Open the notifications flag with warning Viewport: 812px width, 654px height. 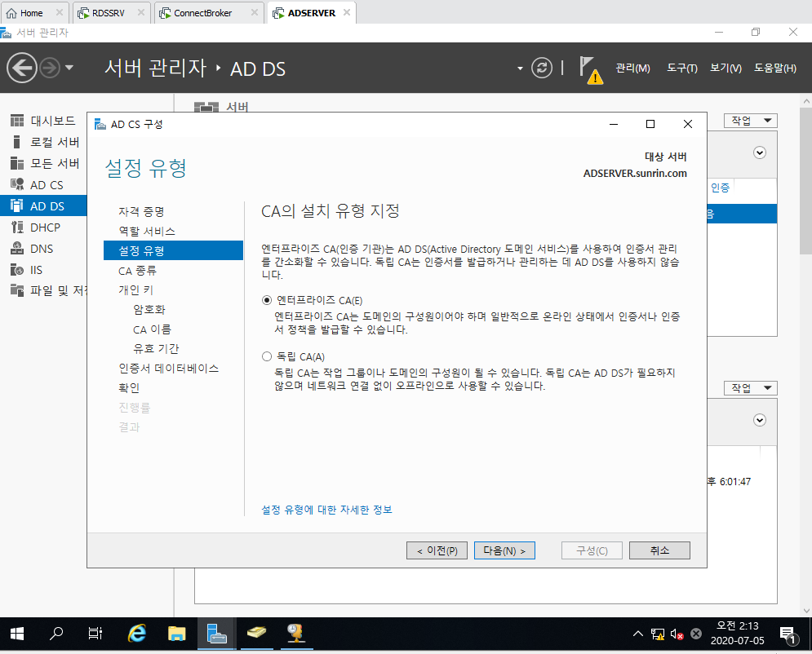[590, 69]
